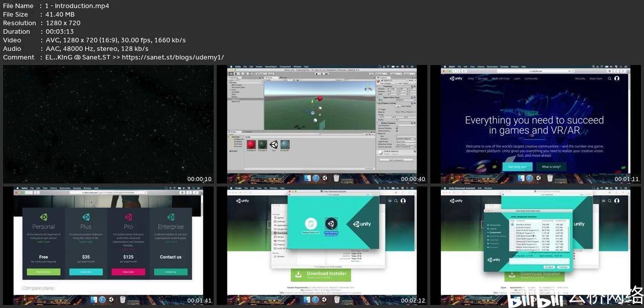Click the user account avatar icon on unity3d.com header
644x308 pixels.
point(617,79)
